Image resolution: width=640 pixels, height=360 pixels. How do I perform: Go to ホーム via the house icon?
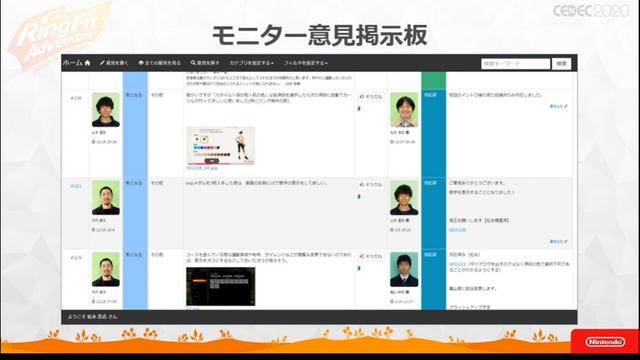[x=77, y=63]
